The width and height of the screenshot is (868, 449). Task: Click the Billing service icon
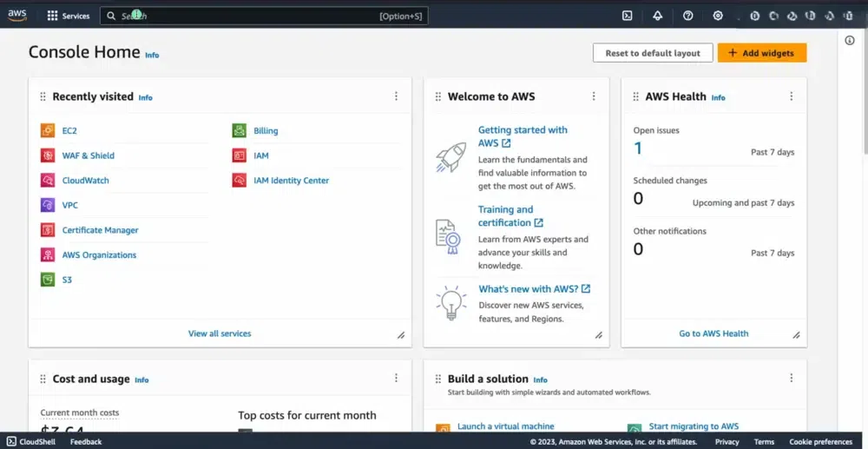239,131
